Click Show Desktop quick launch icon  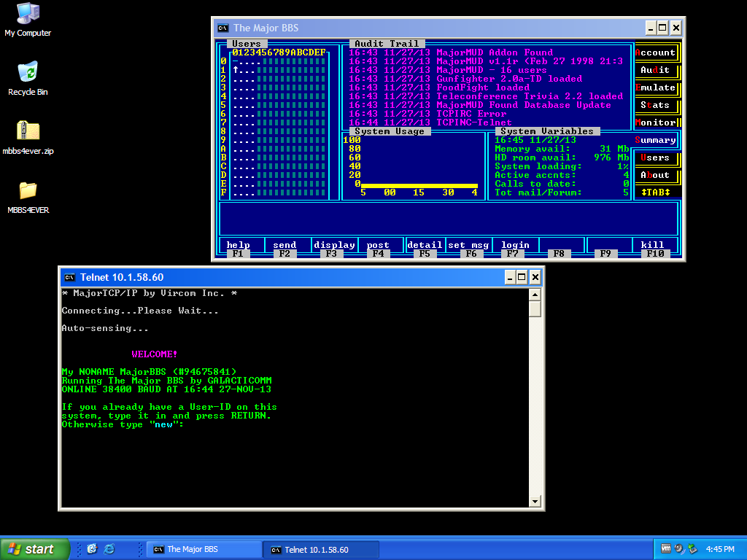93,549
